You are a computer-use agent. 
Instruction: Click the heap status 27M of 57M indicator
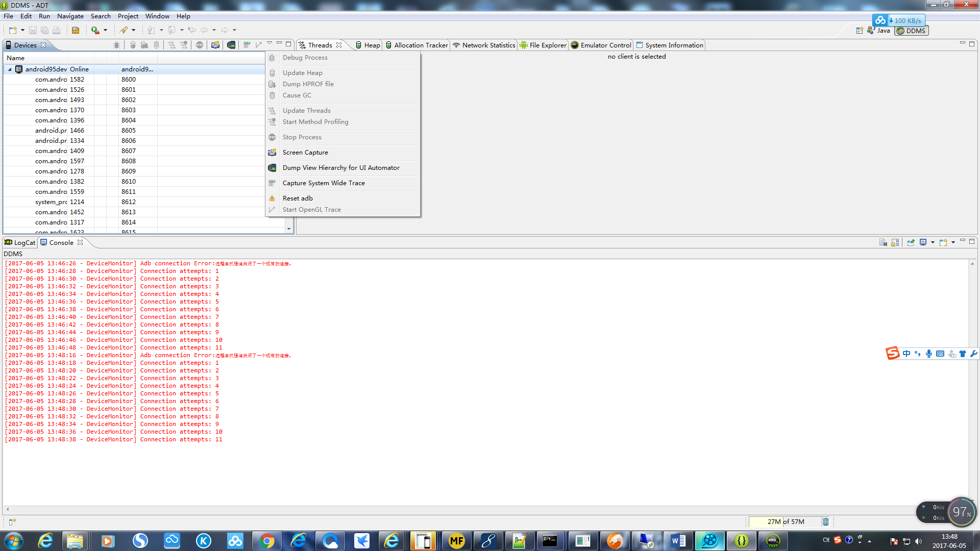click(785, 522)
